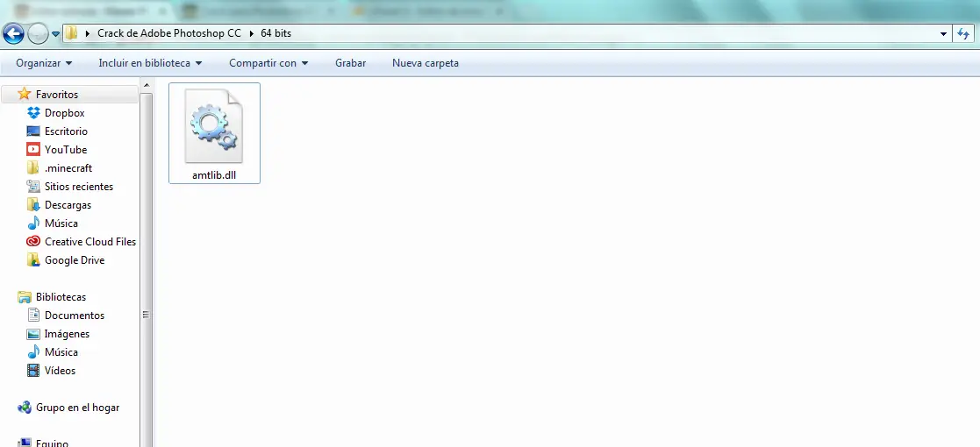The image size is (980, 447).
Task: Open Grupo en el hogar
Action: tap(77, 408)
